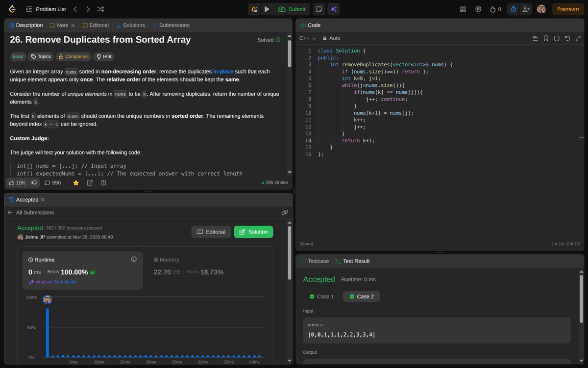Screen dimensions: 588x368
Task: Share the problem with the share icon
Action: pos(90,183)
